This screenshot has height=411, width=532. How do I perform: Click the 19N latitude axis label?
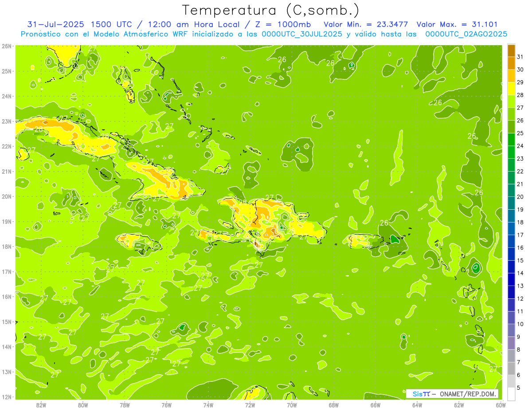[x=7, y=221]
